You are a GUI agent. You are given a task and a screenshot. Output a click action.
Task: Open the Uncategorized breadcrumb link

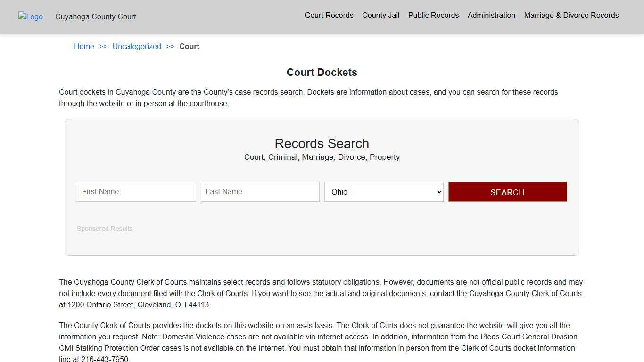point(137,46)
